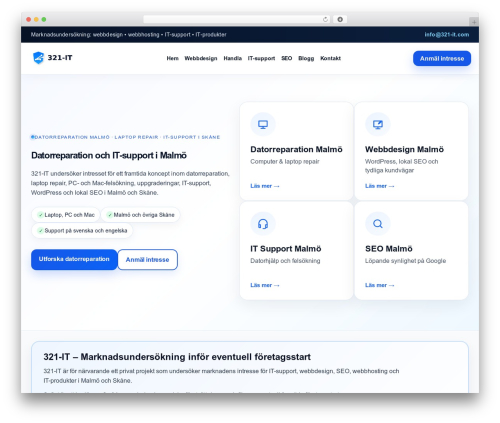Screen dimensions: 500x423
Task: Click the outlined Anmäl intresse hero button
Action: [147, 260]
